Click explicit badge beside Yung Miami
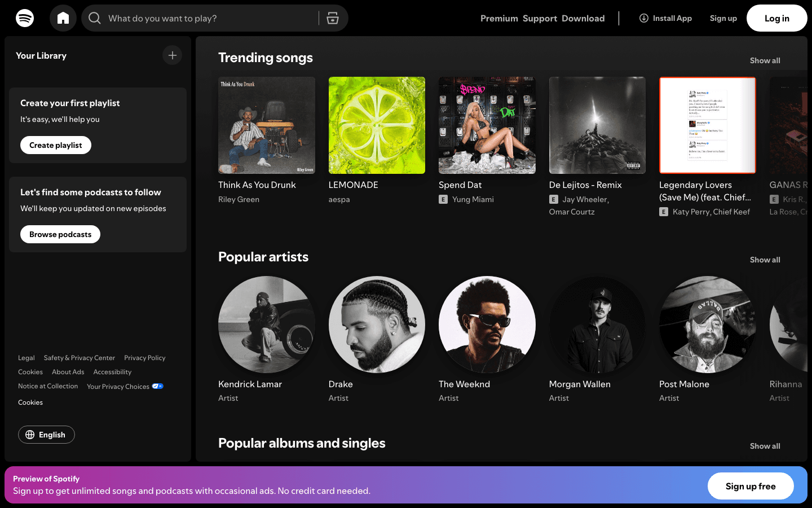This screenshot has width=812, height=508. 443,199
